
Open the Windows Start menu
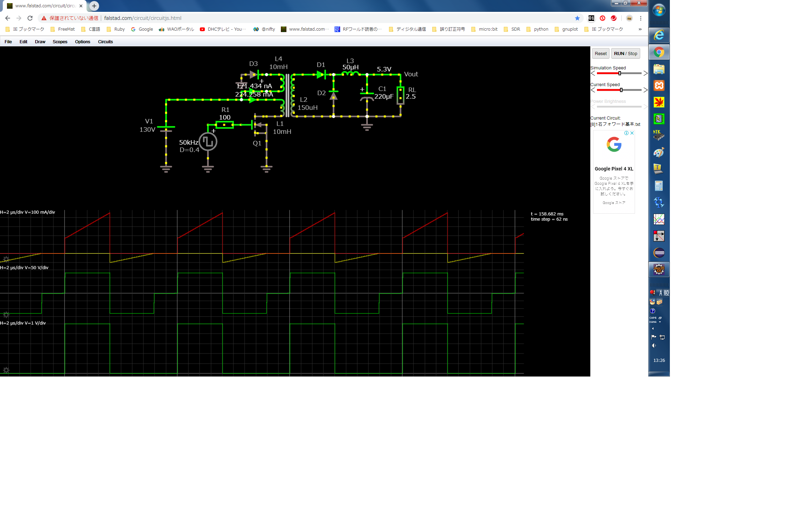[659, 10]
